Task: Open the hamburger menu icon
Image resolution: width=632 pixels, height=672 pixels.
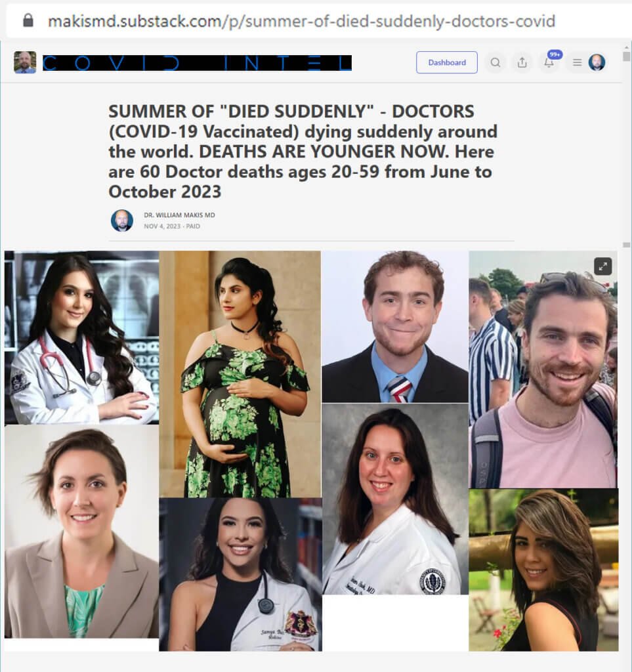Action: click(x=577, y=62)
